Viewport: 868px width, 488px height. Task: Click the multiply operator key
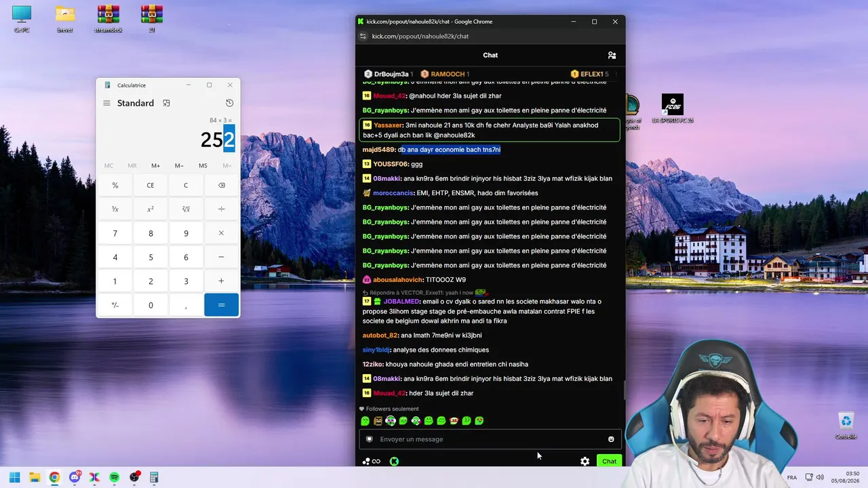pos(221,233)
